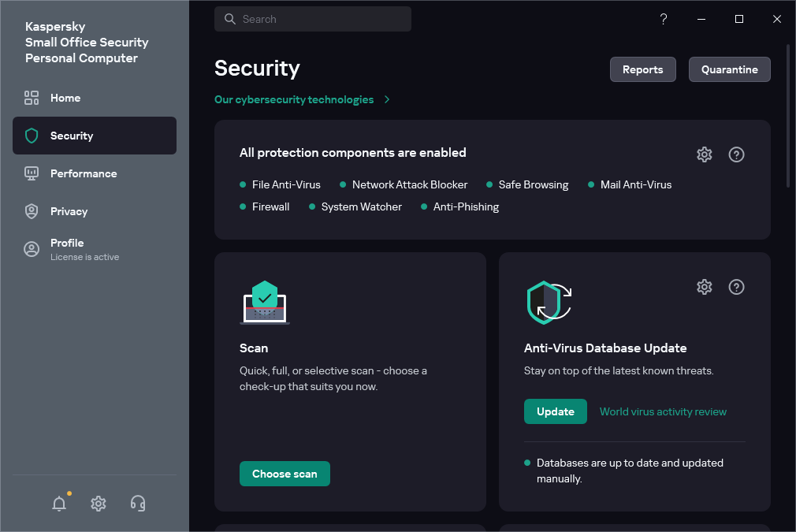Viewport: 796px width, 532px height.
Task: Open the Privacy section
Action: 95,211
